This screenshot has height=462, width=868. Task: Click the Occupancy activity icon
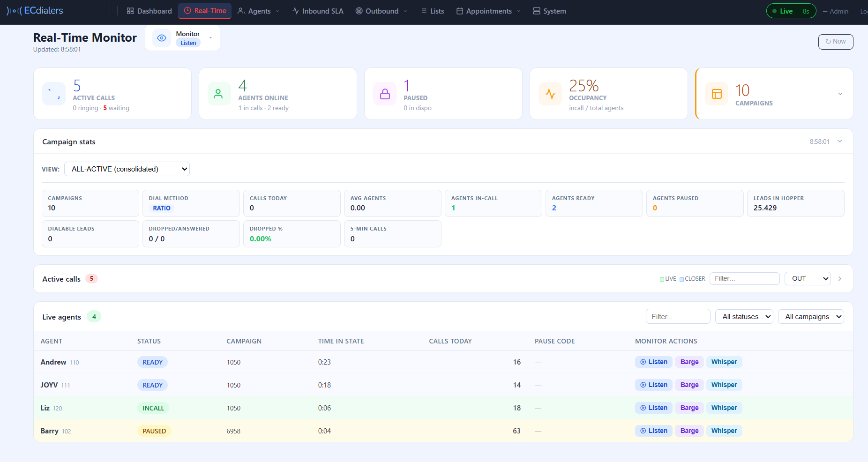tap(550, 94)
